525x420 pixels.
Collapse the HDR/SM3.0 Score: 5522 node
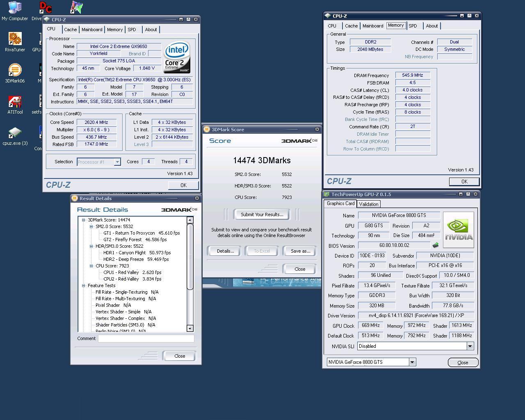click(x=91, y=246)
